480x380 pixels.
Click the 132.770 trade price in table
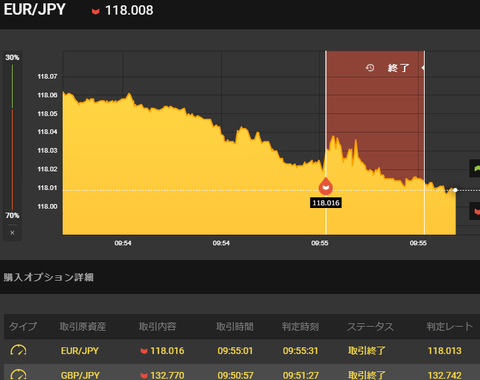coord(167,375)
